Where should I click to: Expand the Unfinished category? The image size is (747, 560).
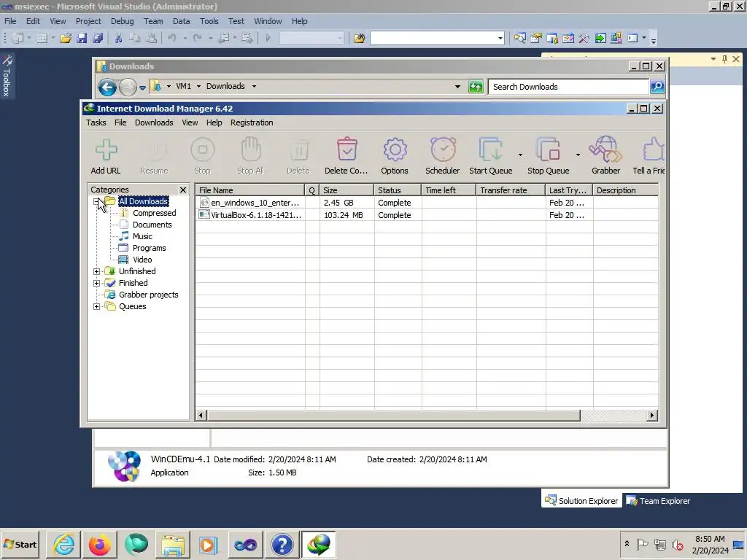tap(97, 271)
